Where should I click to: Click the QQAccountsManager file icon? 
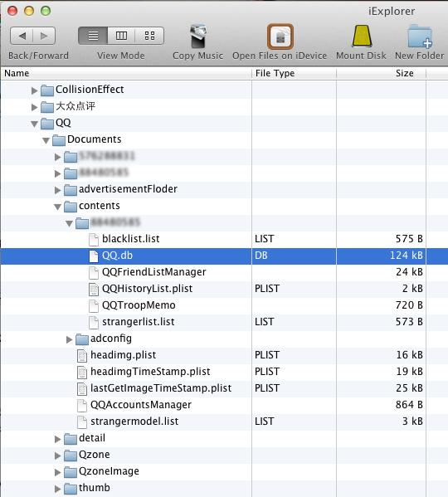click(x=82, y=406)
